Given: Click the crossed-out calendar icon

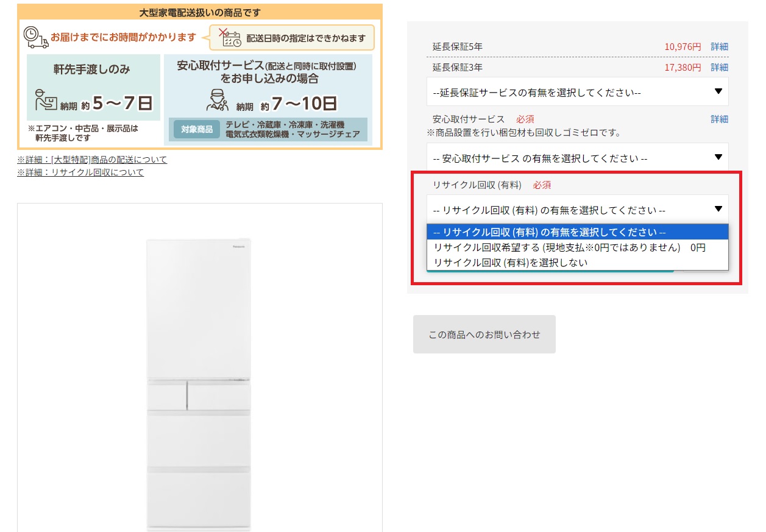Looking at the screenshot, I should pyautogui.click(x=230, y=38).
